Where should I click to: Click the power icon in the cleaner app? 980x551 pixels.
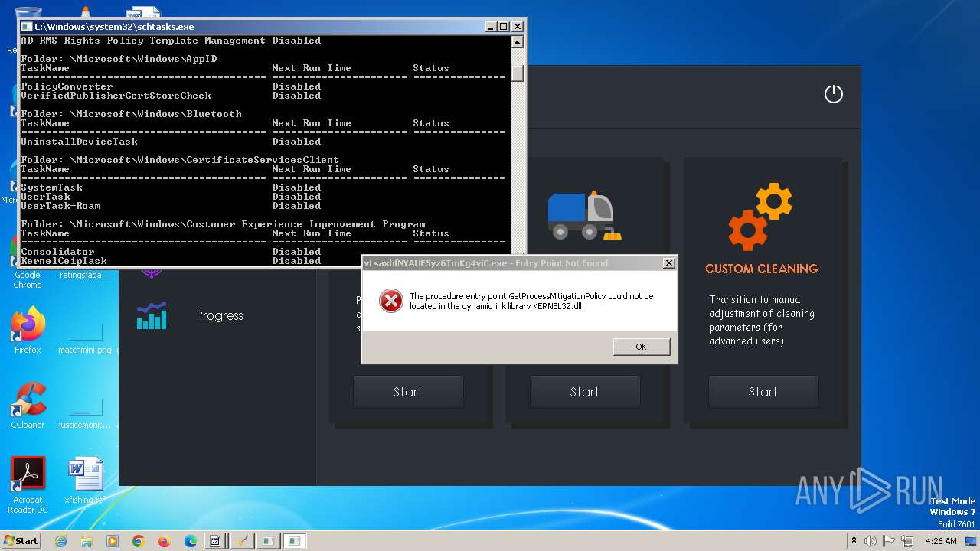point(833,94)
